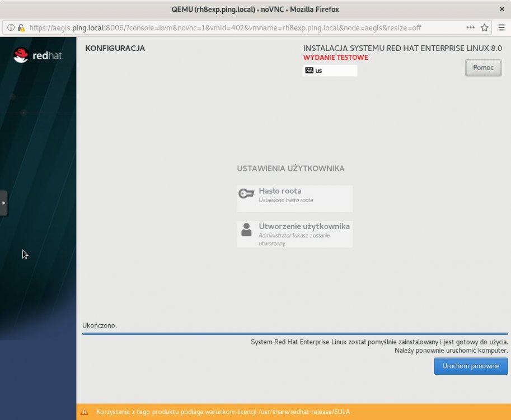Open Utworzenie użytkownika settings
Image resolution: width=511 pixels, height=420 pixels.
click(x=294, y=234)
